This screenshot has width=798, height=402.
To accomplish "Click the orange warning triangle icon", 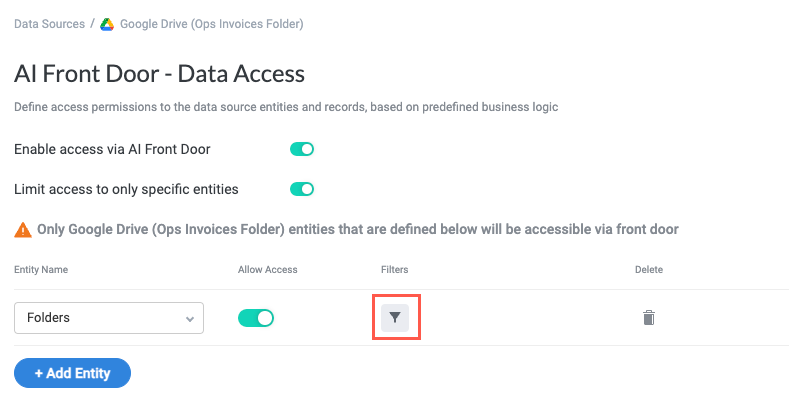I will 23,230.
